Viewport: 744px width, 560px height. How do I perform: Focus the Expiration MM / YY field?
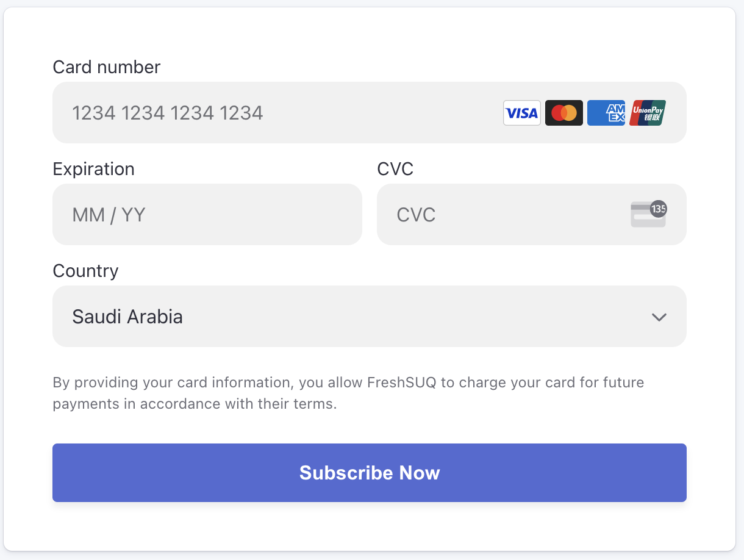coord(207,215)
